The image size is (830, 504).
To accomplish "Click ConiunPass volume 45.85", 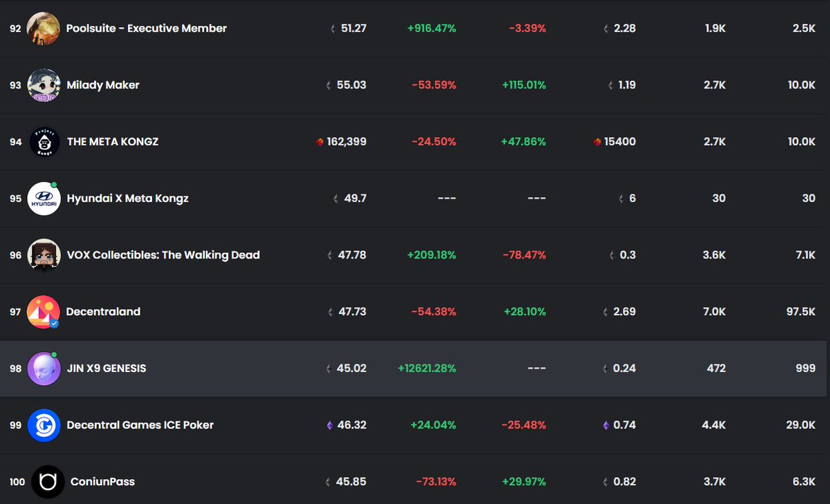I will click(x=351, y=482).
